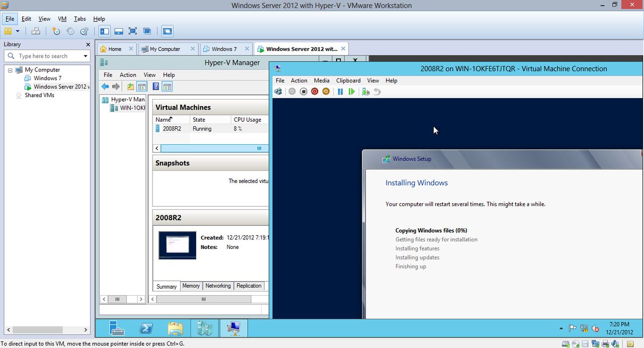
Task: Enter full screen mode icon in VMware
Action: click(133, 31)
